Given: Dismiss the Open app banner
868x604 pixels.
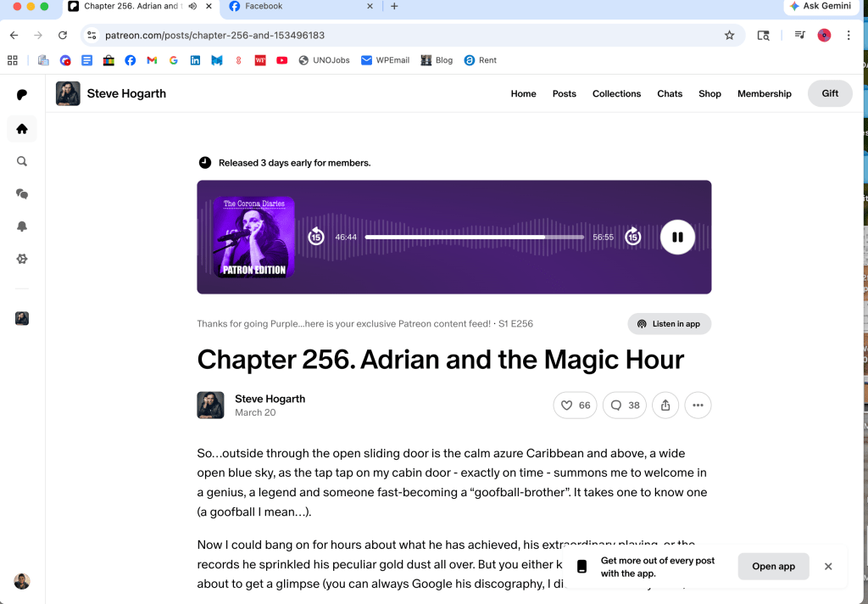Looking at the screenshot, I should (828, 566).
